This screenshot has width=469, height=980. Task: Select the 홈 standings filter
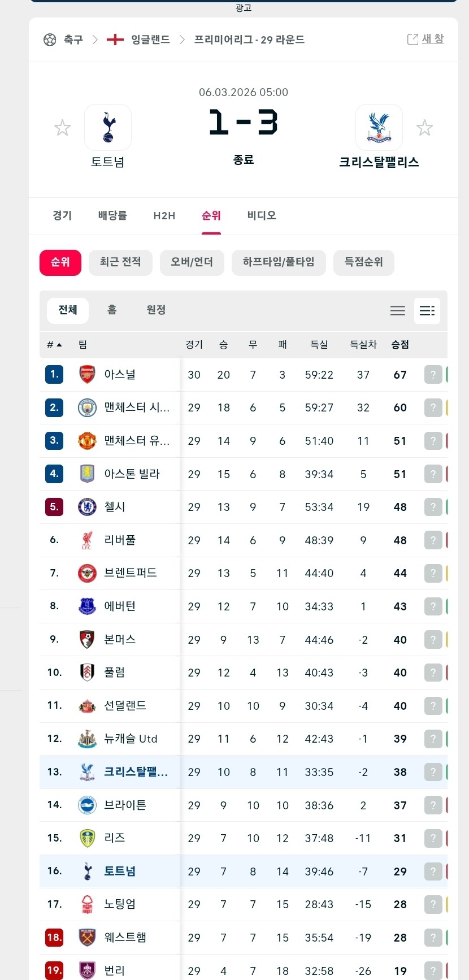[x=112, y=310]
